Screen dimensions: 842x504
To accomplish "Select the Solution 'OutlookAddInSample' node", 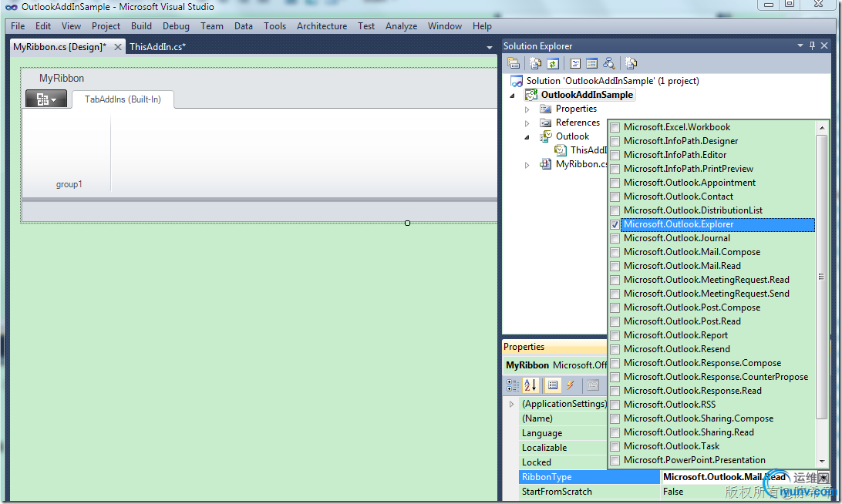I will 612,81.
